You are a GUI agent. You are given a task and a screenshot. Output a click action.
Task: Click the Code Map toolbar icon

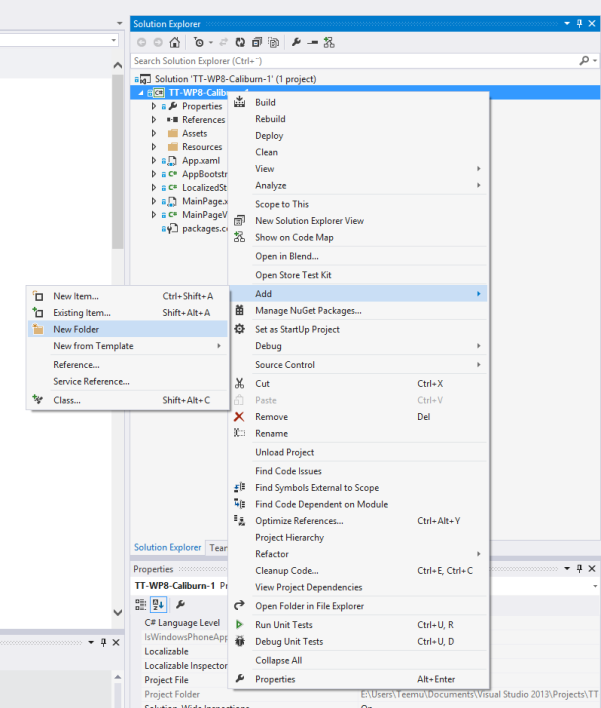coord(329,42)
